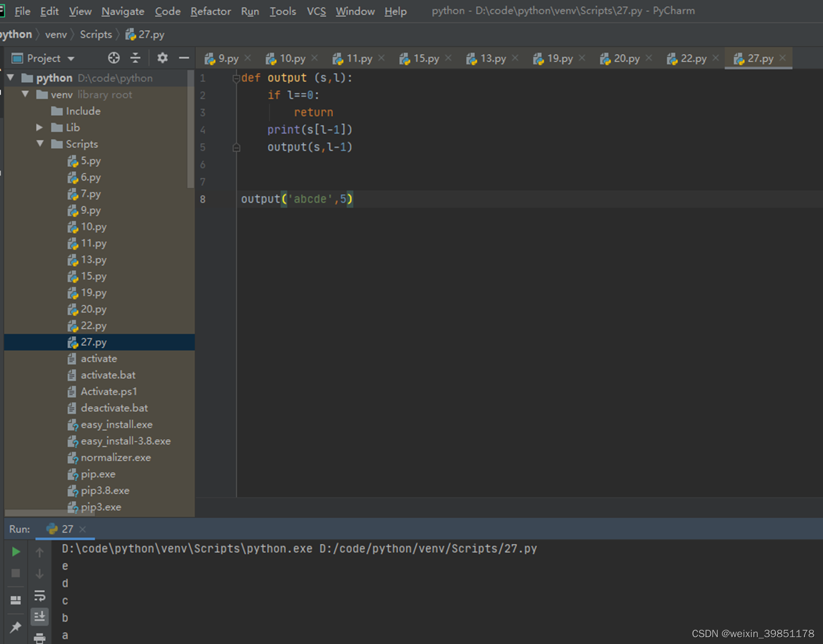Click the Scripts breadcrumb

click(x=96, y=34)
